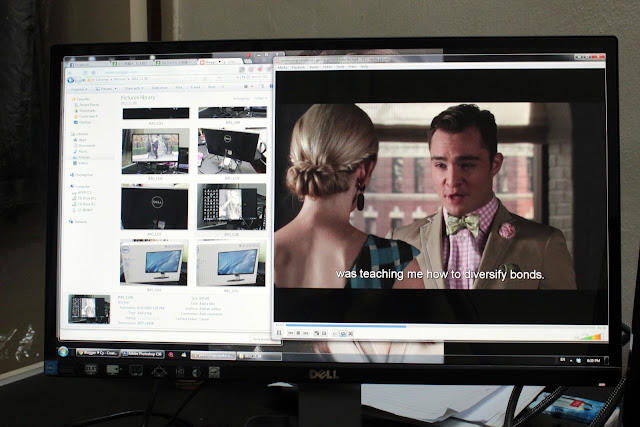Click the VLC seek progress bar
Image resolution: width=640 pixels, height=427 pixels.
pyautogui.click(x=441, y=326)
